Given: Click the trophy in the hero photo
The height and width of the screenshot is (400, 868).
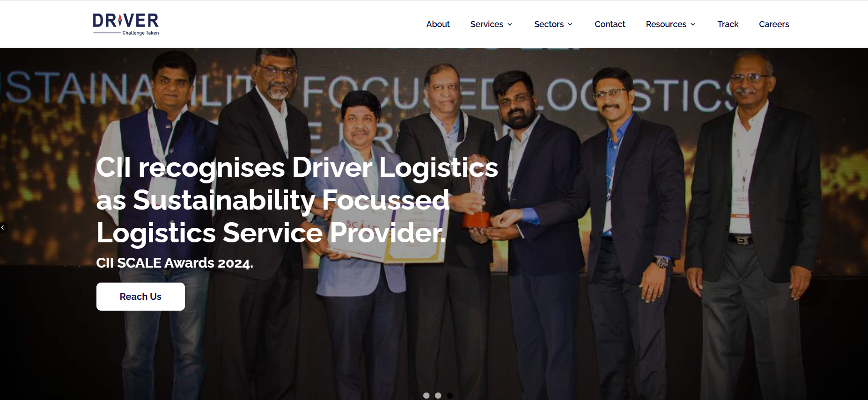Looking at the screenshot, I should coord(478,191).
